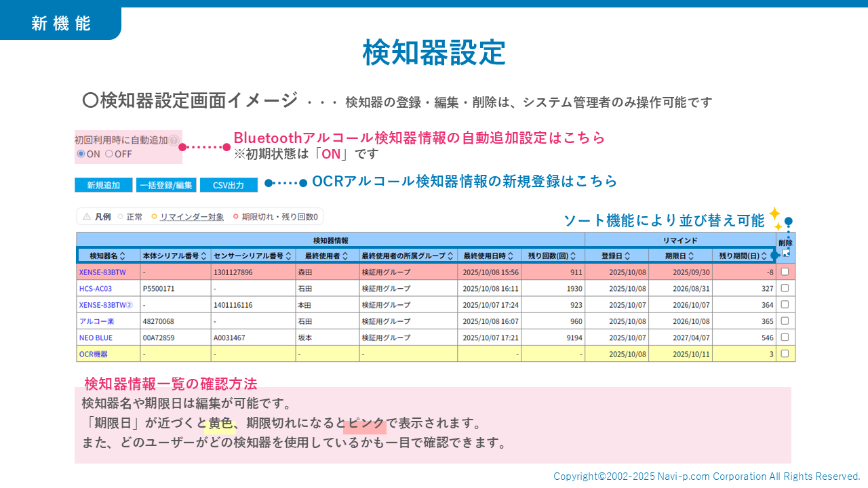Sort by センサーシリアル番号 using its arrow icon
This screenshot has height=488, width=868.
(x=289, y=256)
